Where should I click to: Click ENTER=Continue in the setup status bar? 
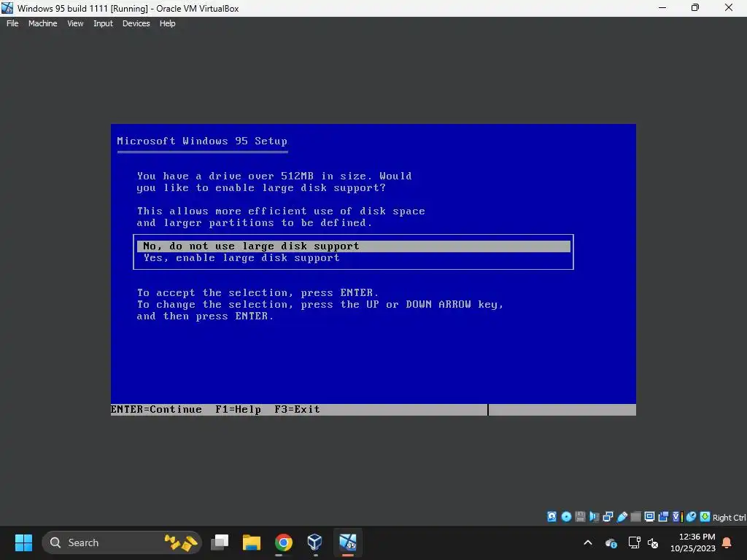coord(156,410)
